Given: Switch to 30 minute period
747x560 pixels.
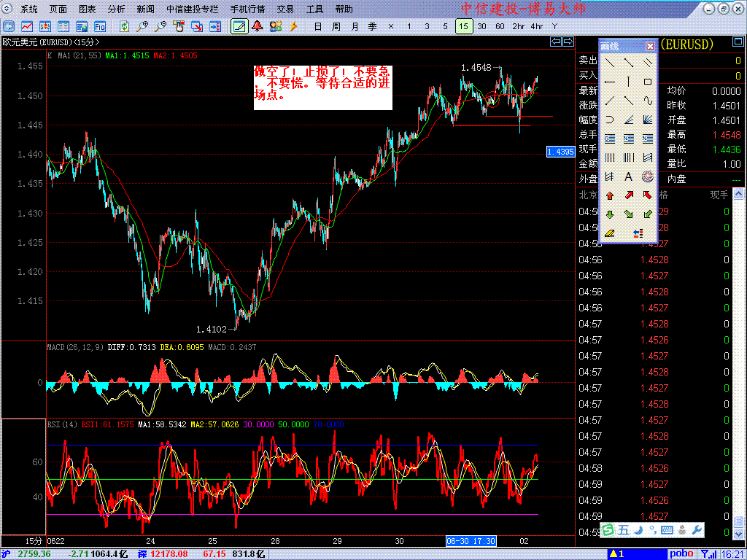Looking at the screenshot, I should (x=482, y=27).
